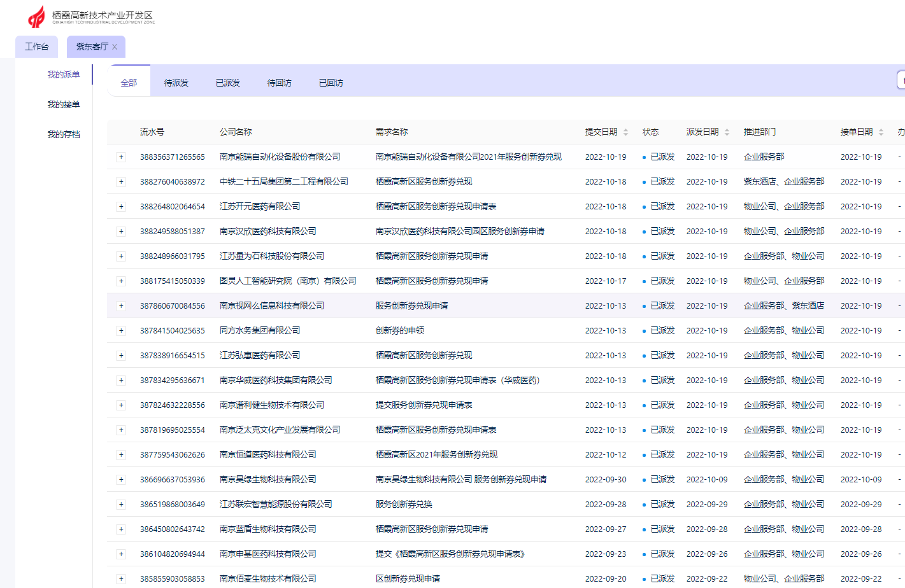
Task: Switch to the 工作台 tab
Action: (x=36, y=47)
